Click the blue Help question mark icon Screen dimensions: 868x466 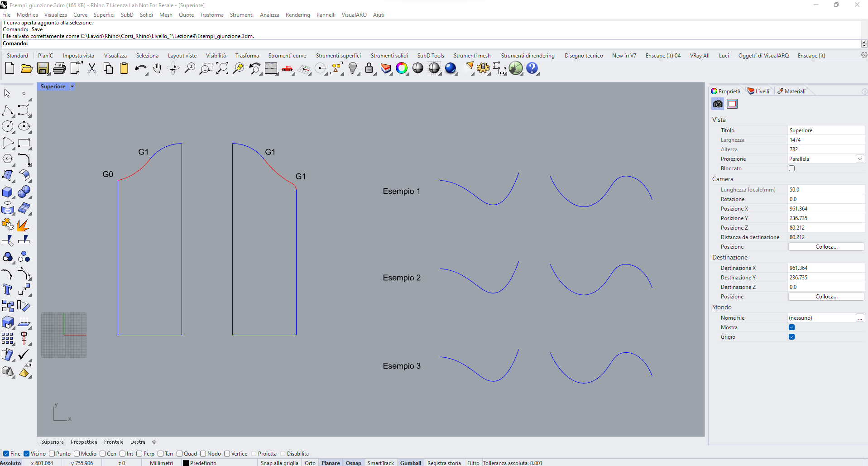532,68
